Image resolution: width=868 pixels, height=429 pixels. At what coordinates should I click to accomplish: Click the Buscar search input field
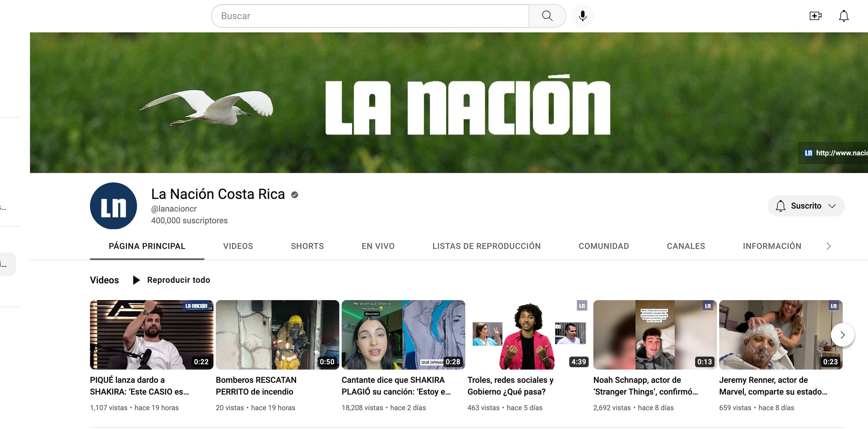370,16
